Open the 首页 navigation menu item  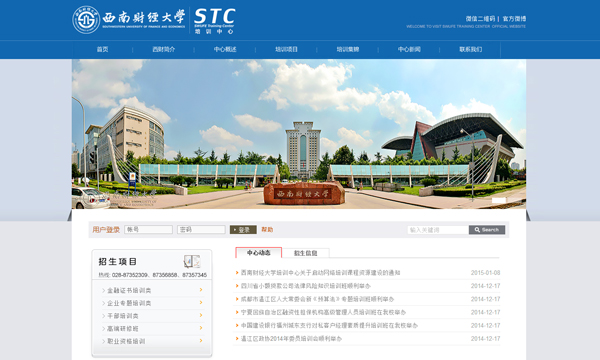tap(102, 49)
